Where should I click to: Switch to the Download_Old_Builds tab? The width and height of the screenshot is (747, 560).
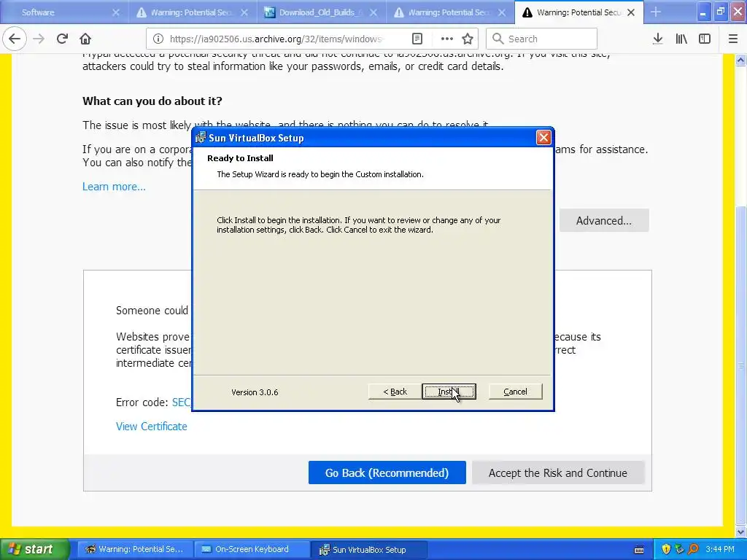click(322, 12)
